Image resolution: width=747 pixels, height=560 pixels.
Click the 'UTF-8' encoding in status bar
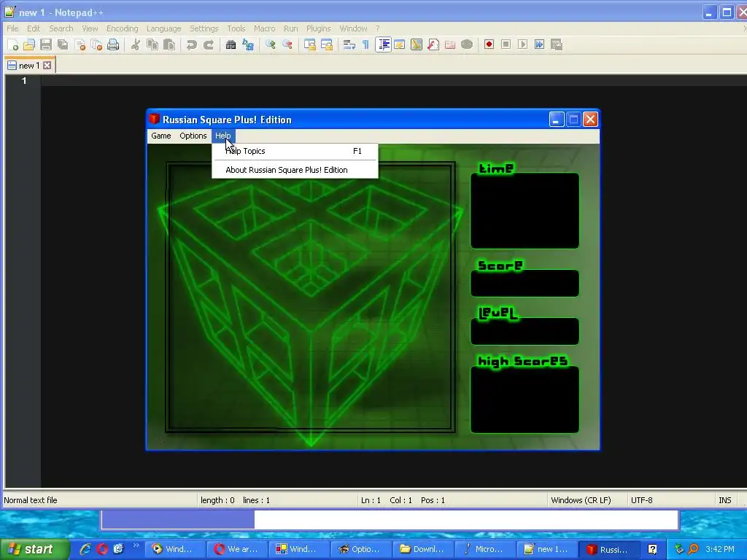(x=642, y=500)
